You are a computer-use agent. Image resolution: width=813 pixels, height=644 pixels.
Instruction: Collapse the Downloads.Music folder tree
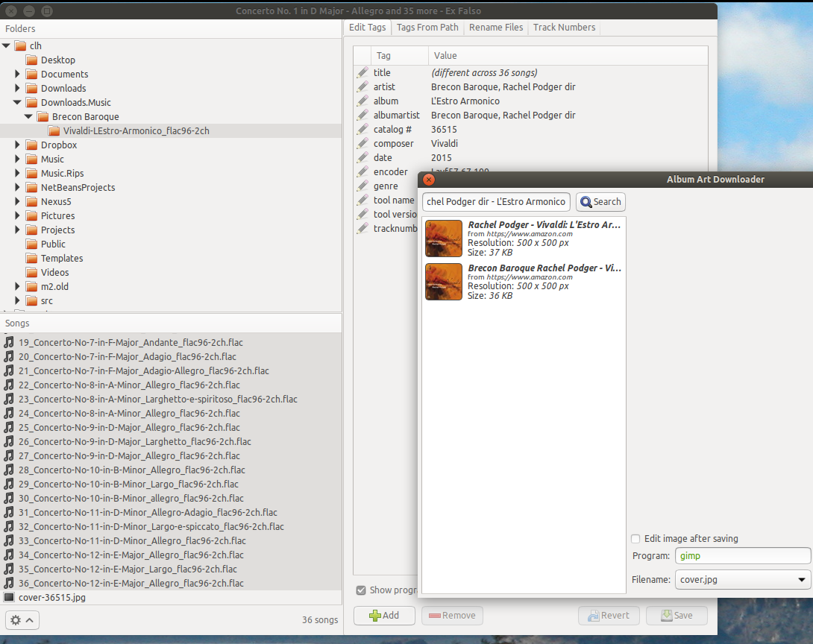16,102
